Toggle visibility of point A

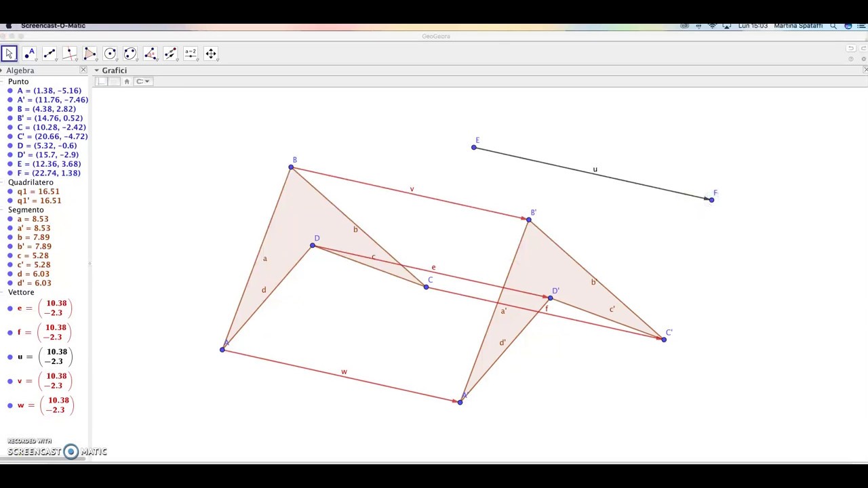click(10, 91)
